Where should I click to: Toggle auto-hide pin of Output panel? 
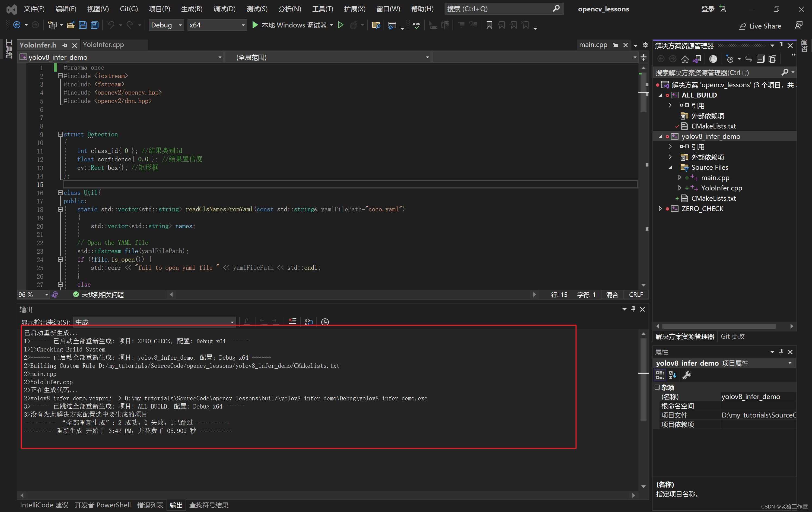[633, 309]
